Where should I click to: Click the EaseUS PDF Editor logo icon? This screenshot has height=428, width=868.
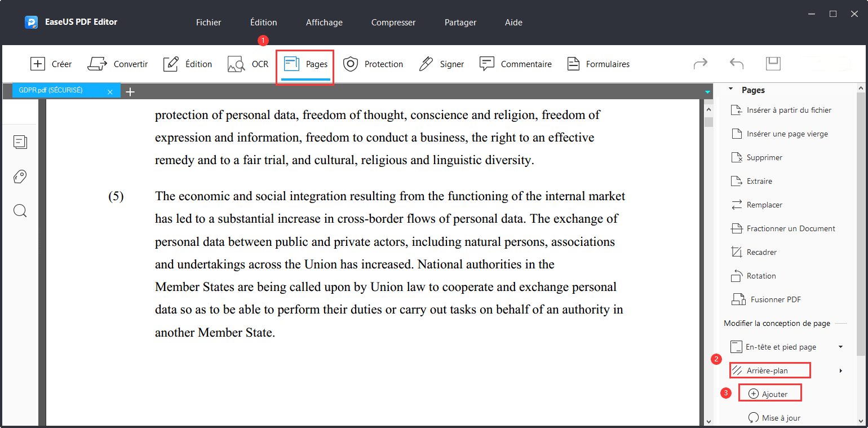31,23
